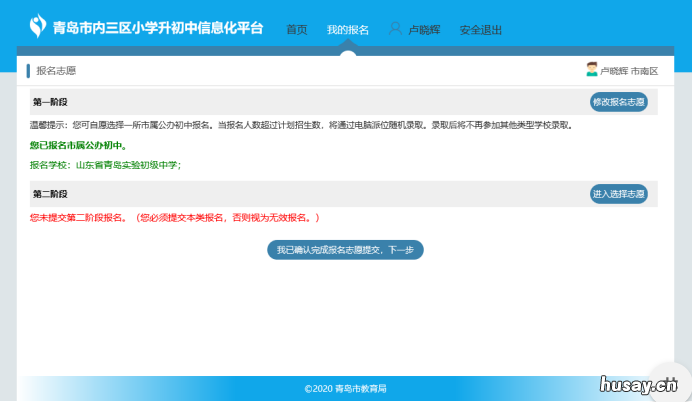This screenshot has width=692, height=402.
Task: Click the 进入选择志愿 button
Action: pyautogui.click(x=619, y=194)
